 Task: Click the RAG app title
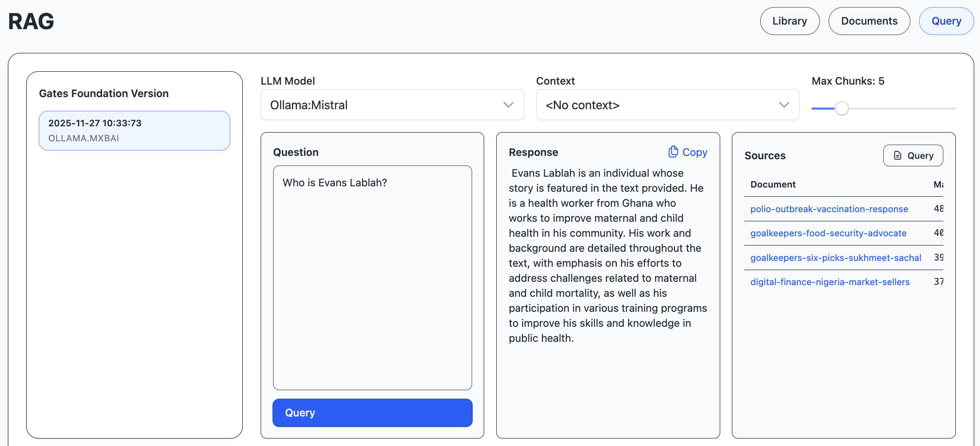(31, 21)
